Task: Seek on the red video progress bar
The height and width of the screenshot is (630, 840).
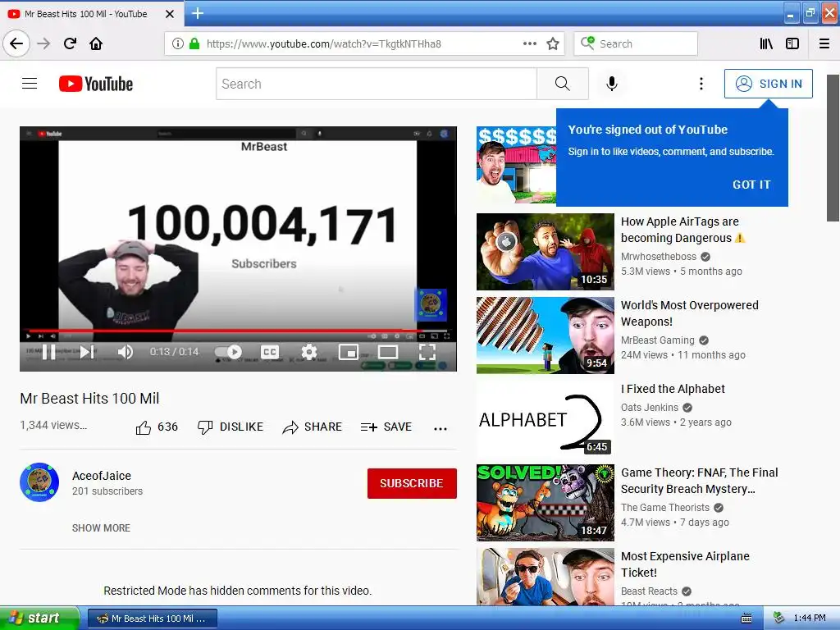Action: (x=238, y=331)
